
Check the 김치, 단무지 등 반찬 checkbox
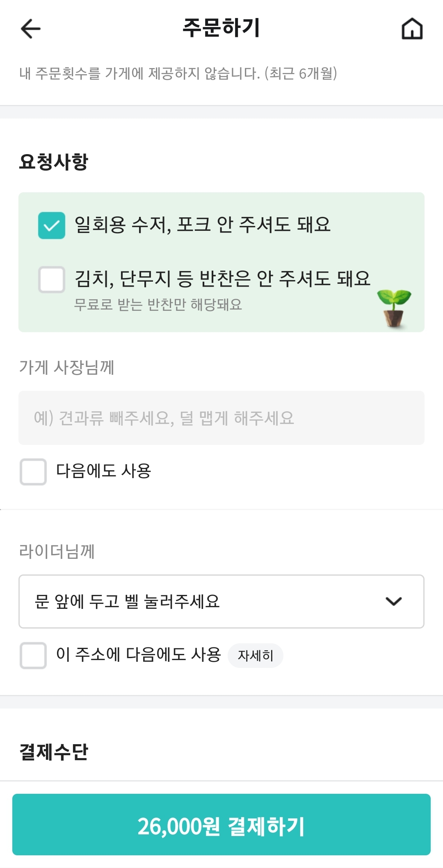coord(52,280)
